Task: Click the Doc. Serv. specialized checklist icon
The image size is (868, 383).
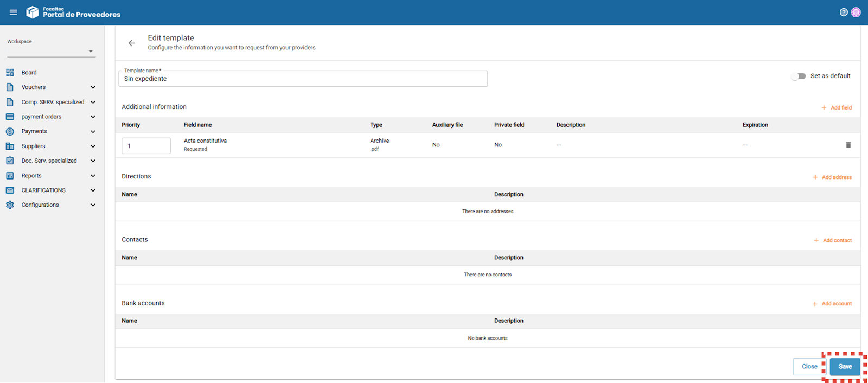Action: (10, 161)
